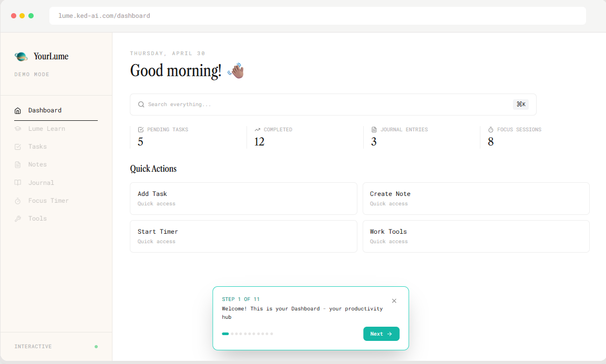Open the Work Tools quick action

click(476, 236)
